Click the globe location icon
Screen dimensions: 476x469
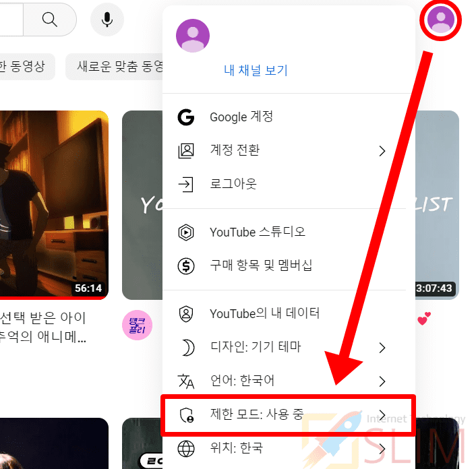[x=186, y=448]
